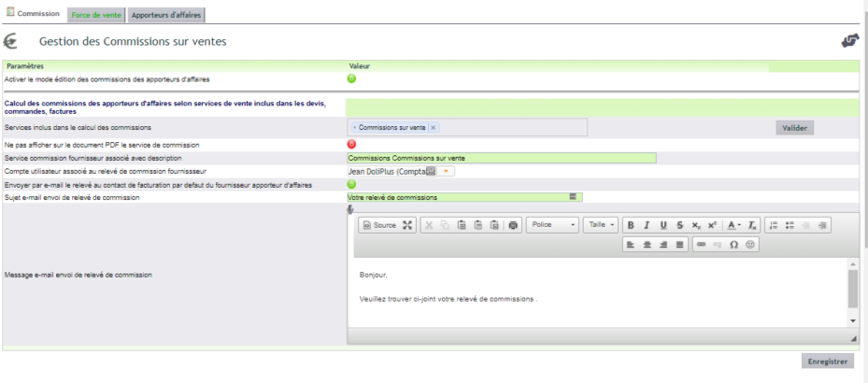Open the Taille font size dropdown

point(601,225)
